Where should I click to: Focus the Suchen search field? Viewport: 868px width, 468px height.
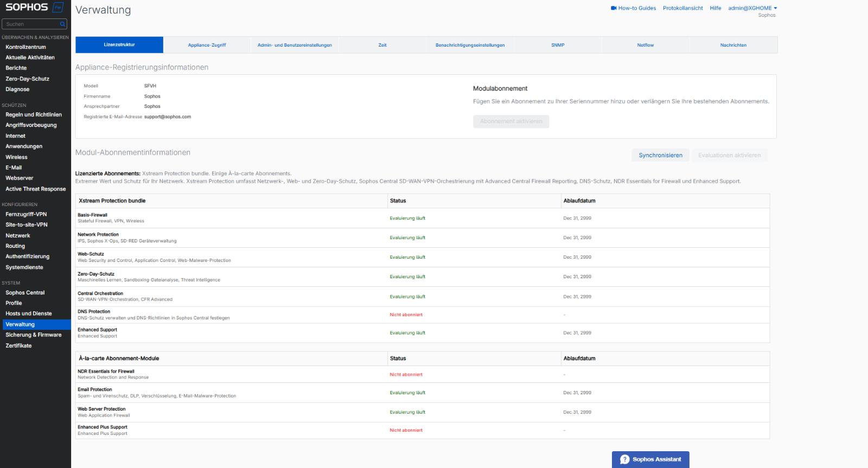click(35, 24)
